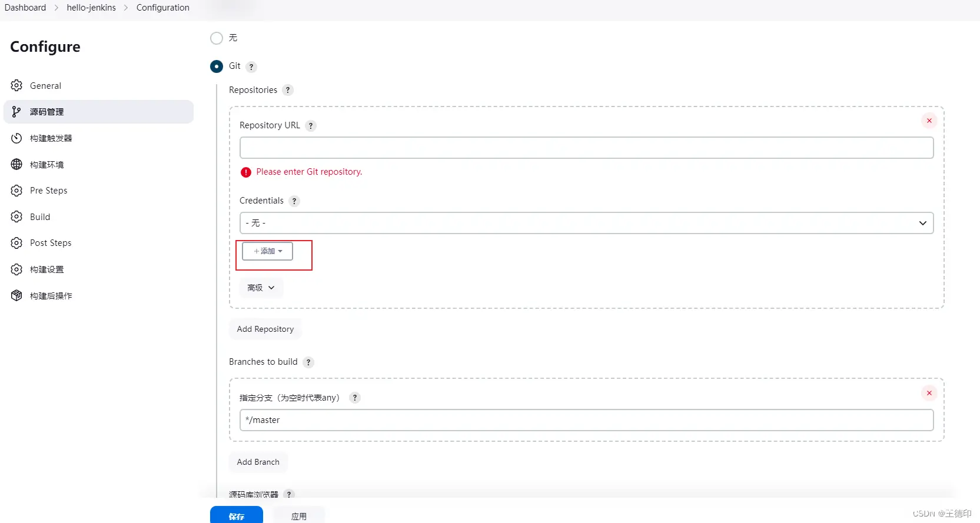Open help for Repository URL

pyautogui.click(x=311, y=126)
